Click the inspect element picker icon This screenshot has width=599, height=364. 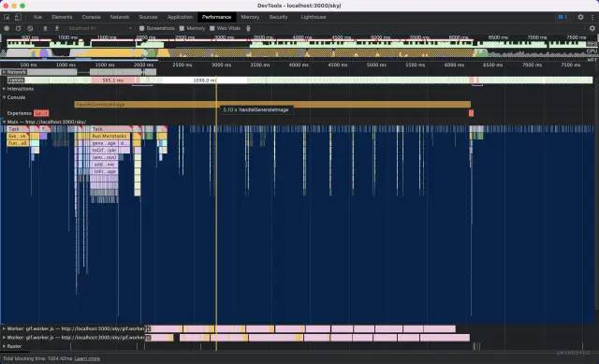(x=7, y=17)
